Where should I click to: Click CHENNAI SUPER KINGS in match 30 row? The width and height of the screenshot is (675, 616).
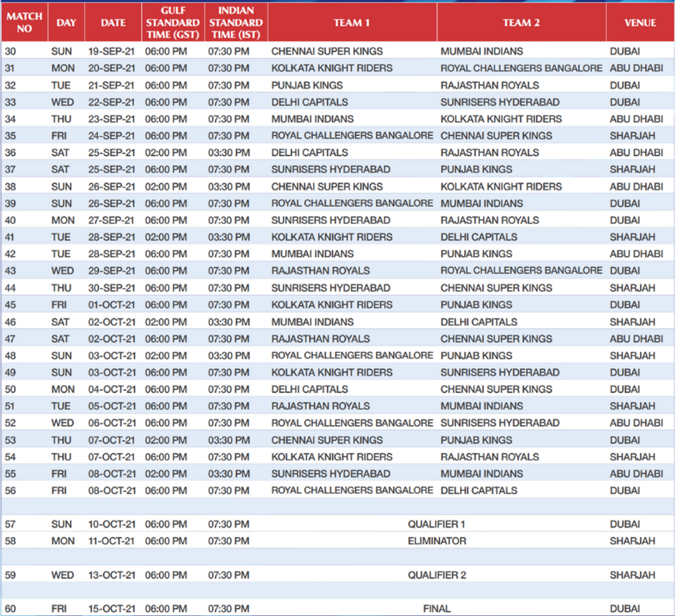tap(327, 51)
